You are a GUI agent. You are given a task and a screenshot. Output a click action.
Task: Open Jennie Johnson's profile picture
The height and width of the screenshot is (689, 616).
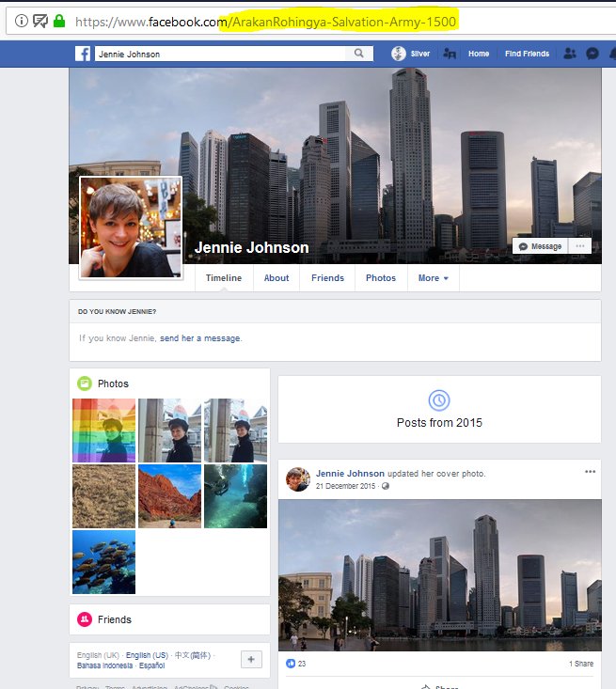click(x=131, y=227)
